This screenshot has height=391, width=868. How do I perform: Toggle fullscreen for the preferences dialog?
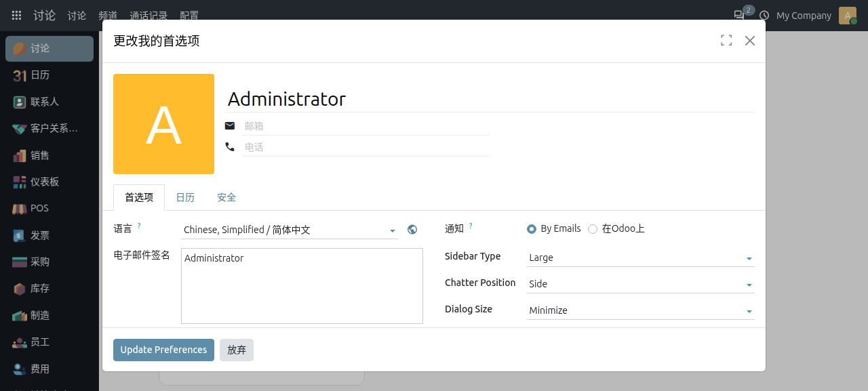tap(726, 41)
